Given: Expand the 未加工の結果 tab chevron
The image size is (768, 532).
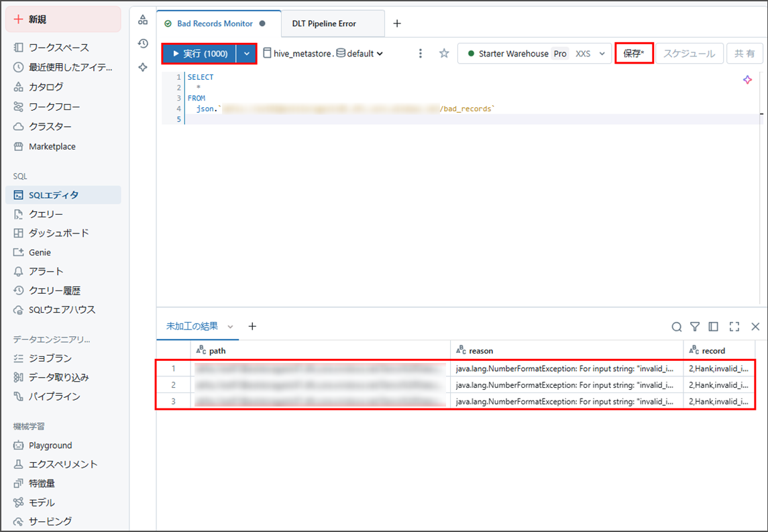Looking at the screenshot, I should coord(231,327).
